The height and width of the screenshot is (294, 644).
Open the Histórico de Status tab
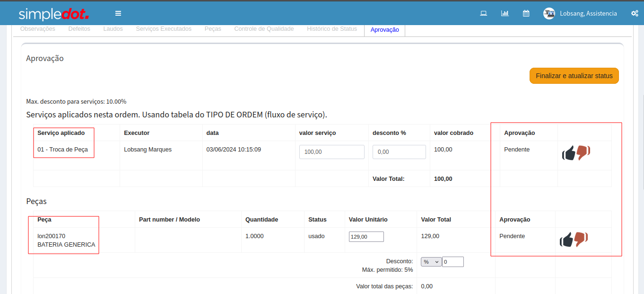(x=332, y=29)
